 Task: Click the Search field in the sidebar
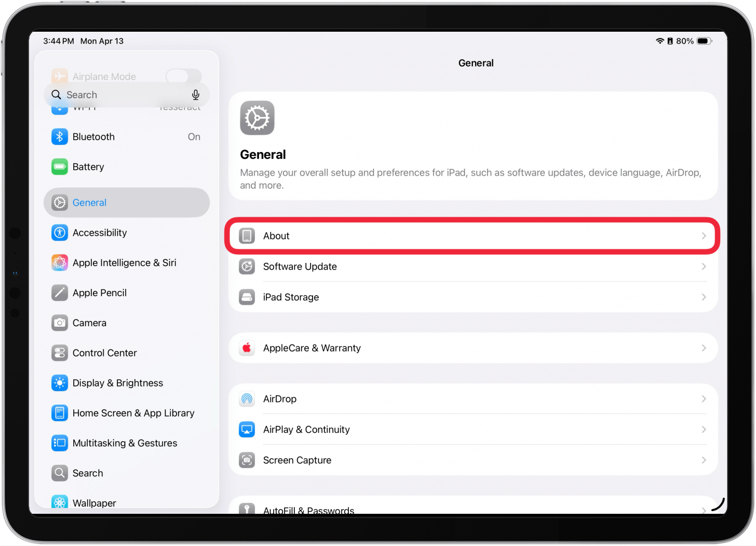point(127,95)
